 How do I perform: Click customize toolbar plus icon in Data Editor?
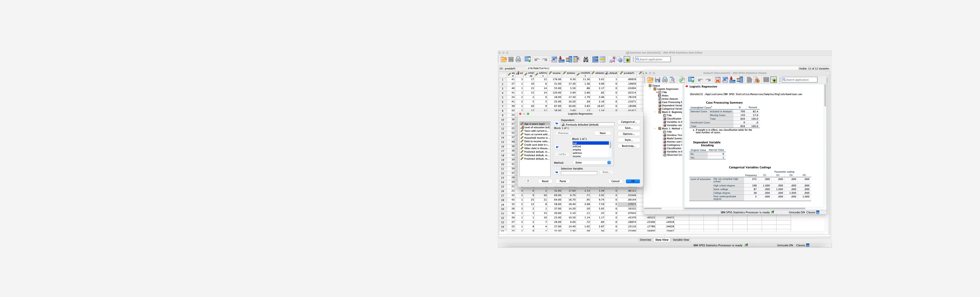click(x=627, y=59)
